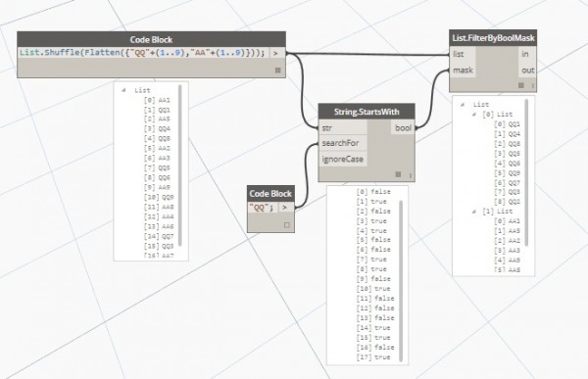Collapse root List in FilterByBoolMask preview
The image size is (588, 379).
tap(463, 105)
